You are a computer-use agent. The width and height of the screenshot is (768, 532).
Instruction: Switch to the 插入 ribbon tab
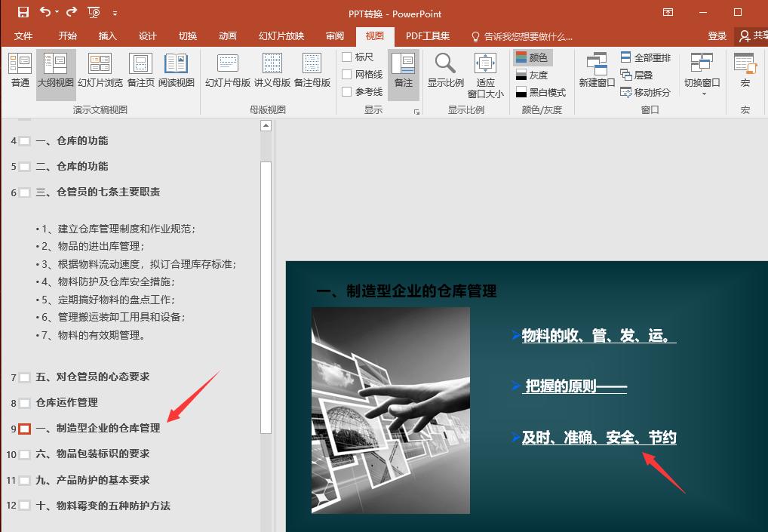(106, 35)
